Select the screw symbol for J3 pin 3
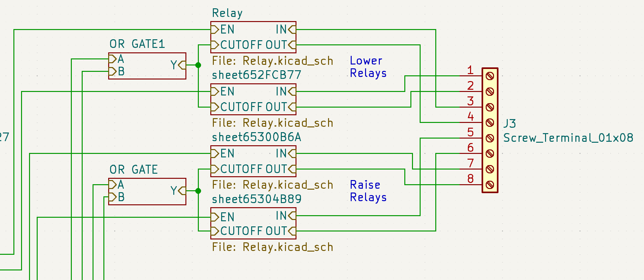Image resolution: width=644 pixels, height=280 pixels. pos(490,107)
